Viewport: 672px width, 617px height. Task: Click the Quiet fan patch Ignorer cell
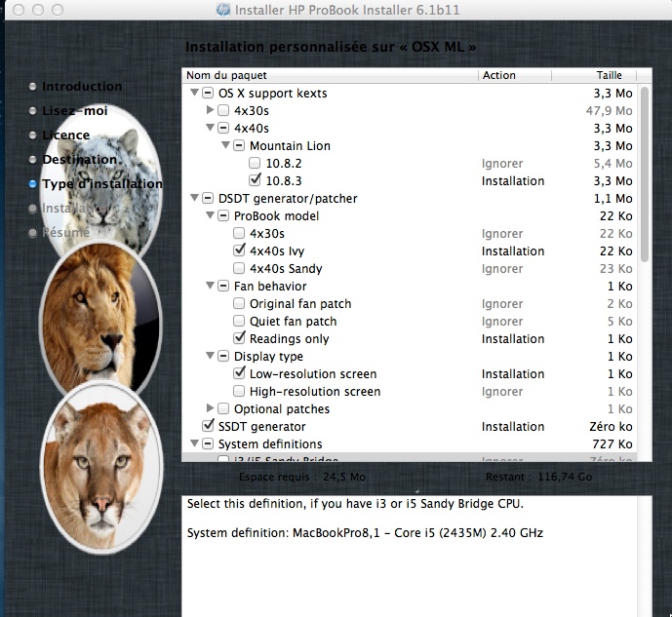pyautogui.click(x=502, y=321)
